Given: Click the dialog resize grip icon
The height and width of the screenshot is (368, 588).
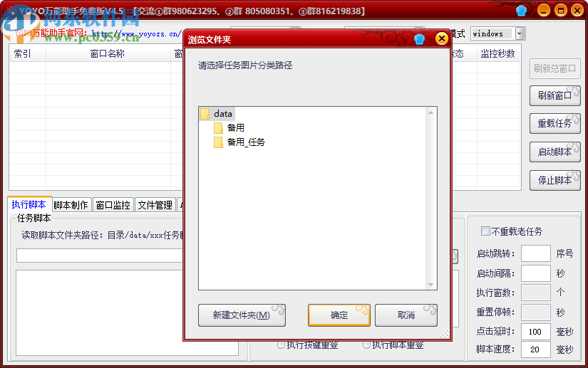Looking at the screenshot, I should pyautogui.click(x=445, y=335).
